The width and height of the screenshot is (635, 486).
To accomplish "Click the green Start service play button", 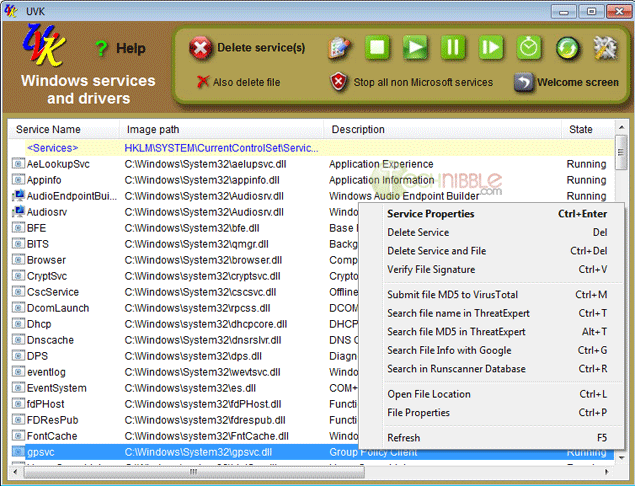I will (415, 47).
